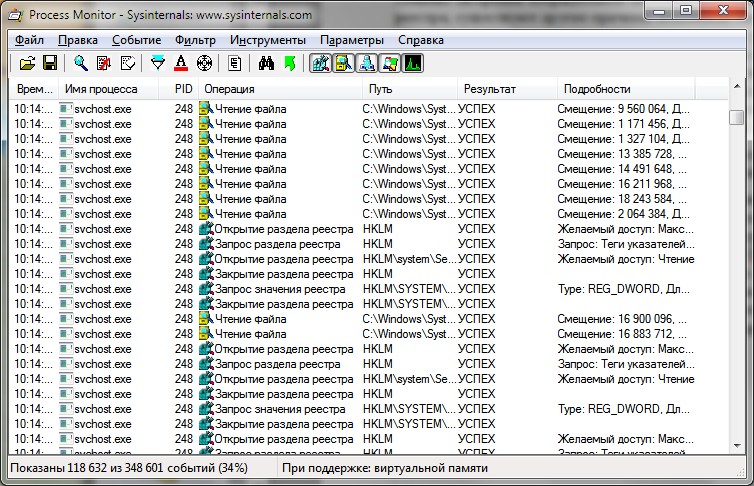Open a saved log with folder icon

(27, 63)
